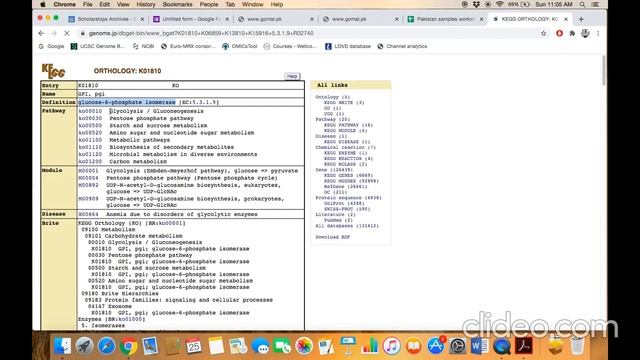
Task: Open Finder from the dock
Action: 62,346
